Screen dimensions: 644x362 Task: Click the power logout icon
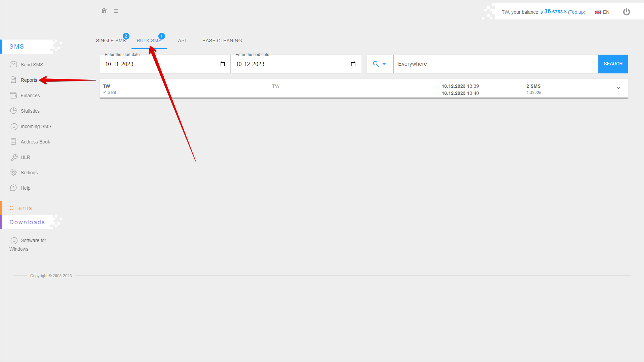point(626,12)
